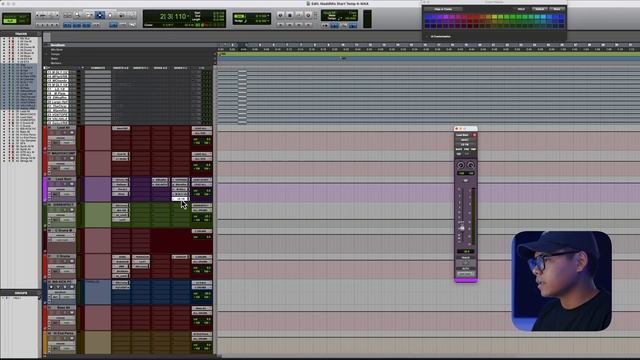Open the Nudge value selector
Screen dimensions: 640x360
pos(268,20)
